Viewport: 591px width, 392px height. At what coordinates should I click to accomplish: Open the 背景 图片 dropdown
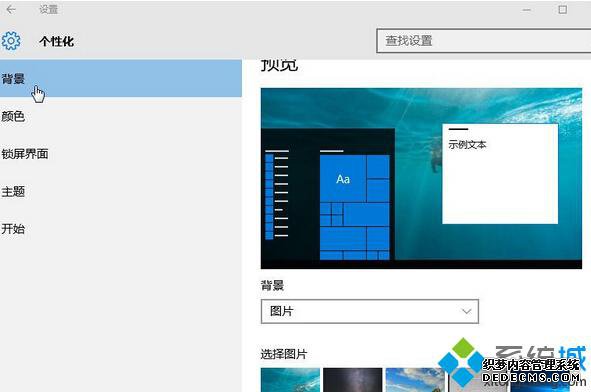click(x=370, y=311)
